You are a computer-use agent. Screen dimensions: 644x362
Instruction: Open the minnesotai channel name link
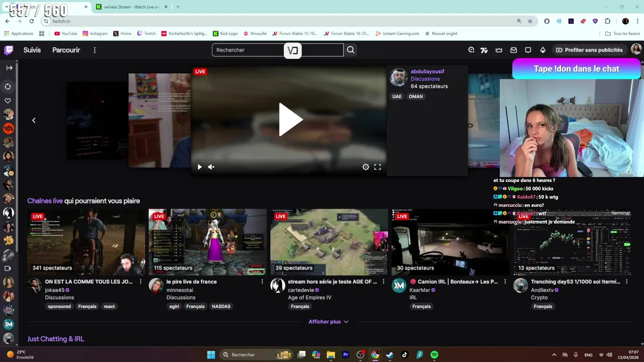tap(180, 290)
